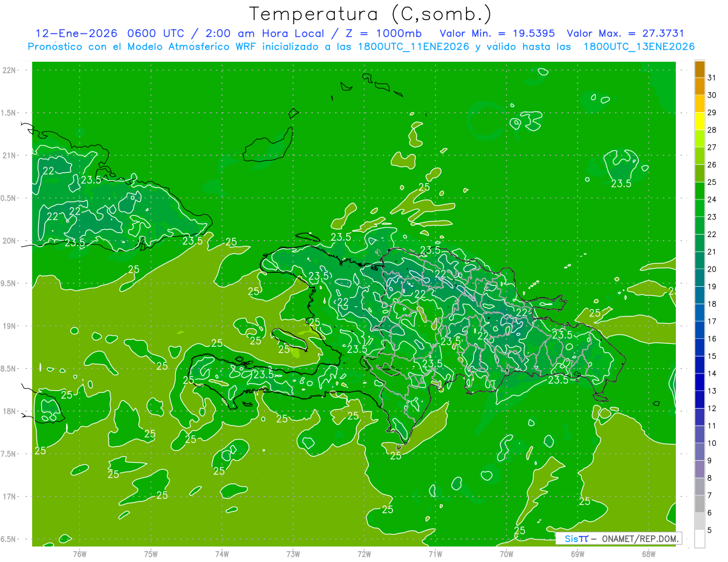Image resolution: width=728 pixels, height=562 pixels.
Task: Click the '0600 UTC' time text
Action: click(x=155, y=33)
